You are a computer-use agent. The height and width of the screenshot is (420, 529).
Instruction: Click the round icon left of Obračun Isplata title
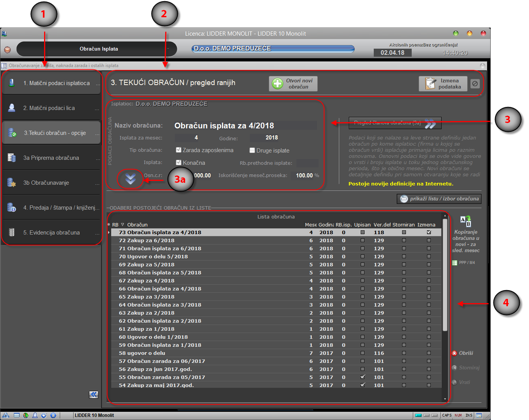pyautogui.click(x=7, y=49)
